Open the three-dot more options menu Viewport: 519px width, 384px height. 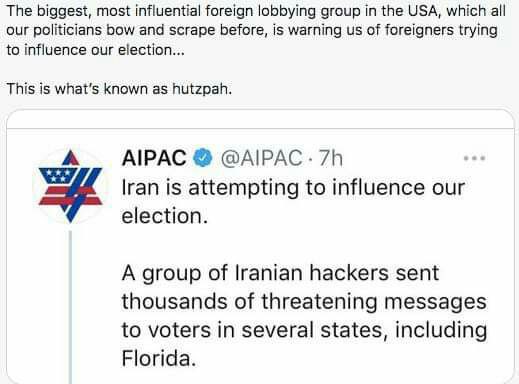(x=474, y=158)
